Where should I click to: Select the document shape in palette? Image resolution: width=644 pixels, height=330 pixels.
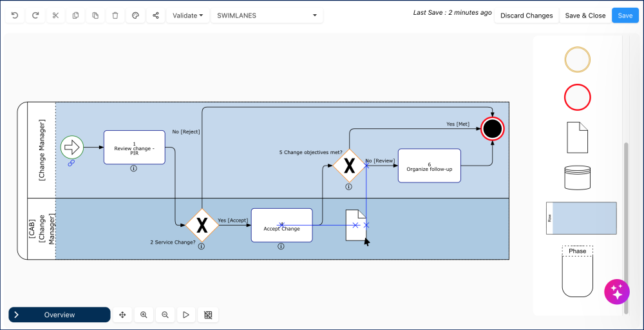[578, 137]
